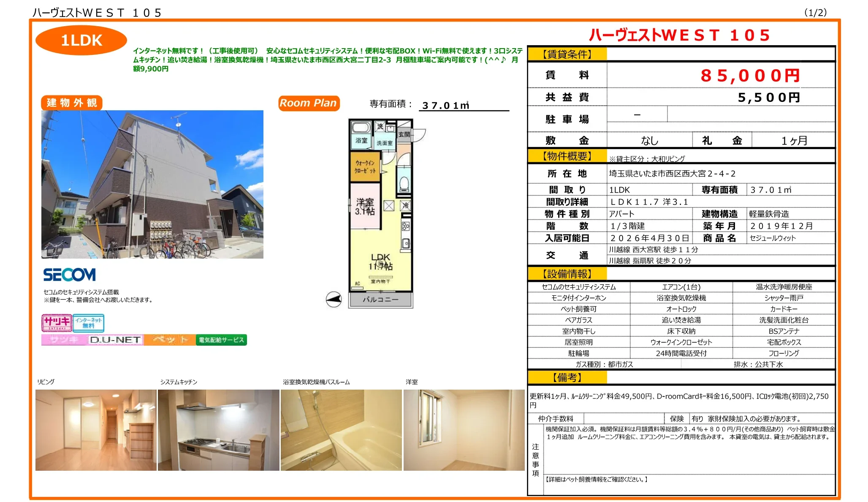Open the 洋室 photo thumbnail

point(464,430)
